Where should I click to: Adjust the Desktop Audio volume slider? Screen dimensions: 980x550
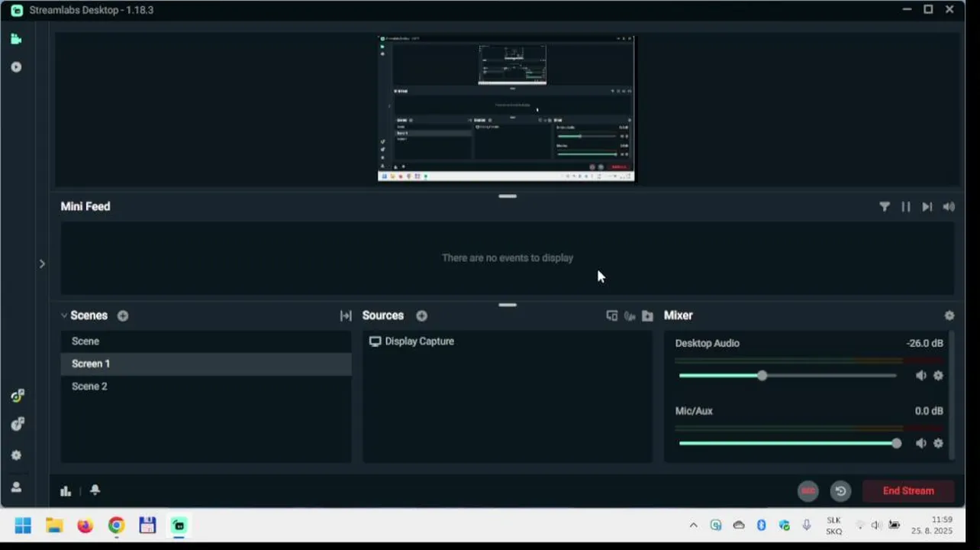[788, 376]
